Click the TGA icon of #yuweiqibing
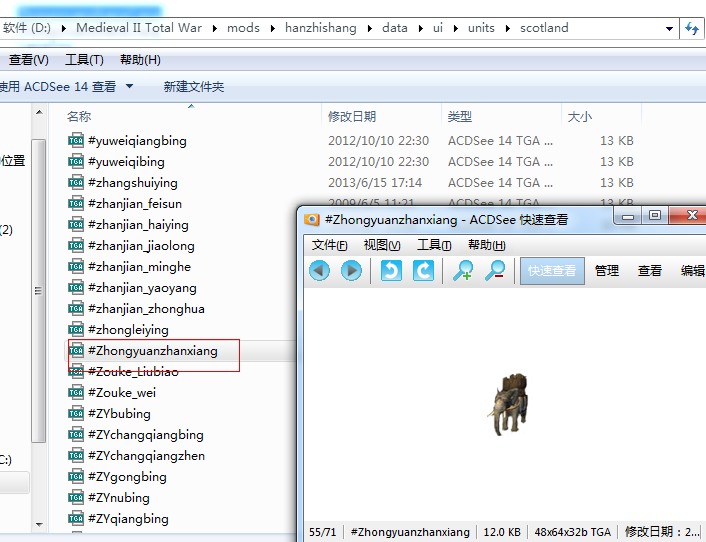This screenshot has width=706, height=542. click(76, 162)
